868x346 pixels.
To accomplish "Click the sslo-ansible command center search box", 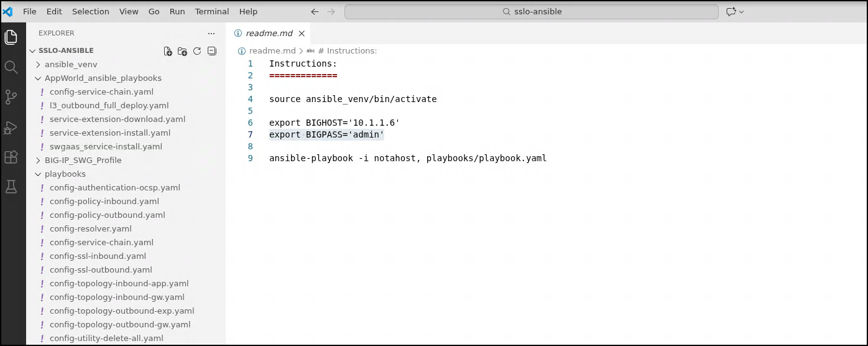I will pos(532,11).
